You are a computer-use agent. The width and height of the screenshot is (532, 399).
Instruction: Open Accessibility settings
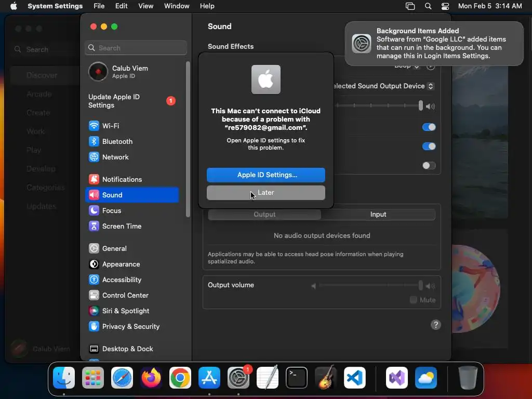(x=132, y=280)
